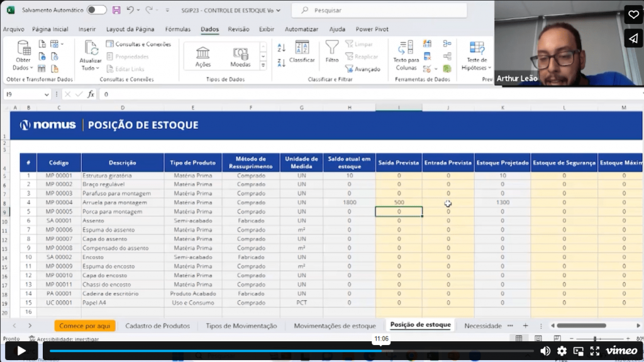
Task: Click the Avançado filter button
Action: tap(363, 69)
